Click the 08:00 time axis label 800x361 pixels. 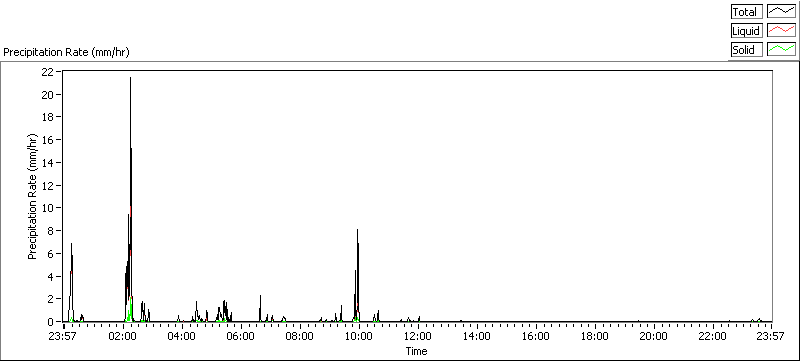pos(300,336)
